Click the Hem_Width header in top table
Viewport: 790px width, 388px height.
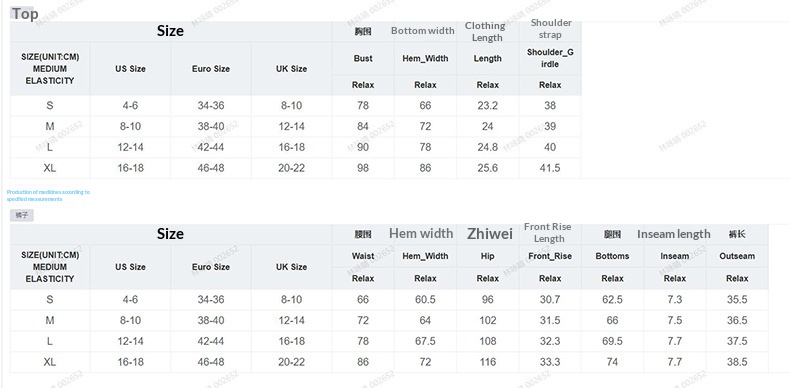click(425, 58)
